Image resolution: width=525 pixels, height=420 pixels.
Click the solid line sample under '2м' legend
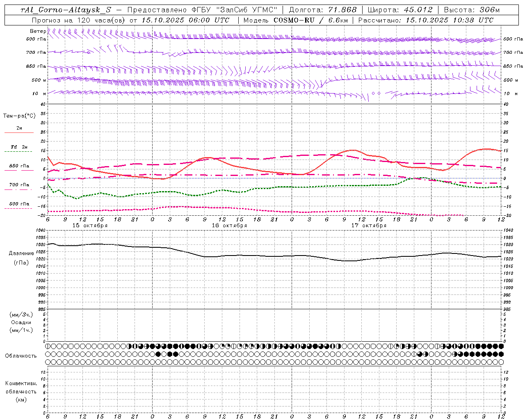tap(19, 133)
